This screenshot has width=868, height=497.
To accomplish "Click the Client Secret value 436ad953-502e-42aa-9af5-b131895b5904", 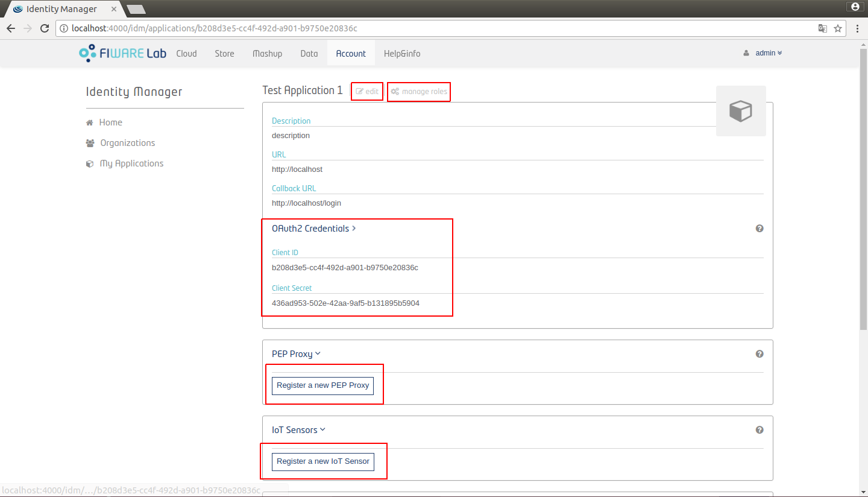I will pos(345,303).
